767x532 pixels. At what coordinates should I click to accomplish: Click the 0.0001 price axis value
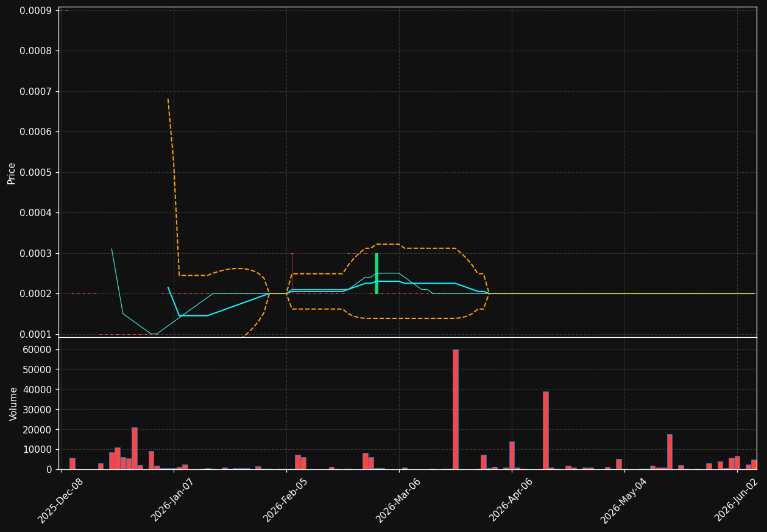click(x=35, y=334)
